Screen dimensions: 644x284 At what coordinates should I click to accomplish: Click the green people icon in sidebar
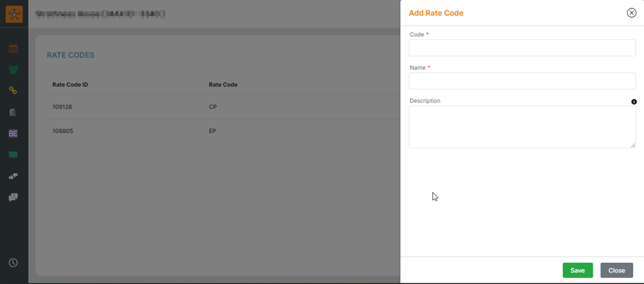(13, 69)
